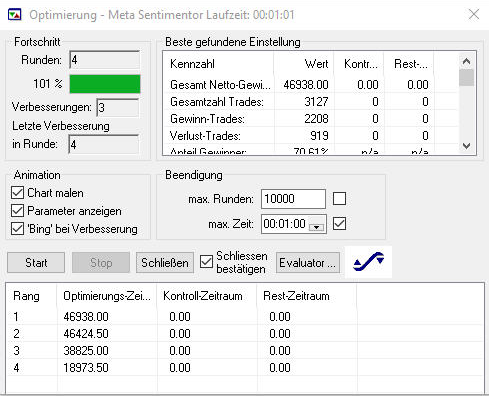
Task: Click the application icon in title bar
Action: (14, 15)
